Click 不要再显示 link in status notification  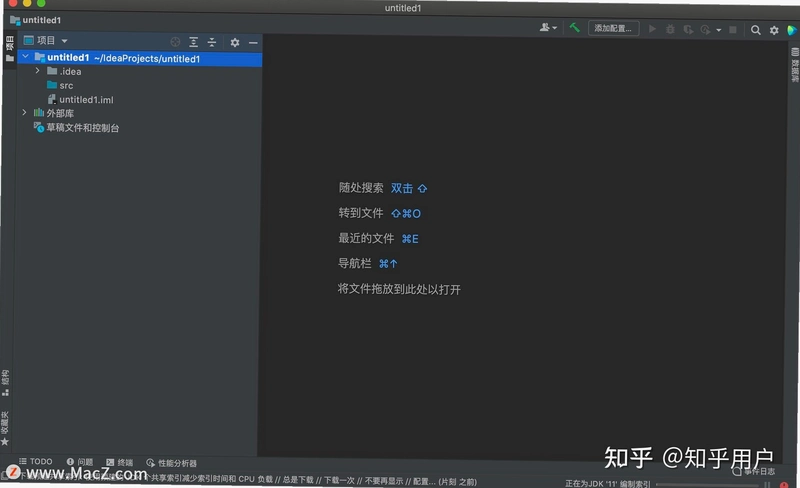coord(384,481)
